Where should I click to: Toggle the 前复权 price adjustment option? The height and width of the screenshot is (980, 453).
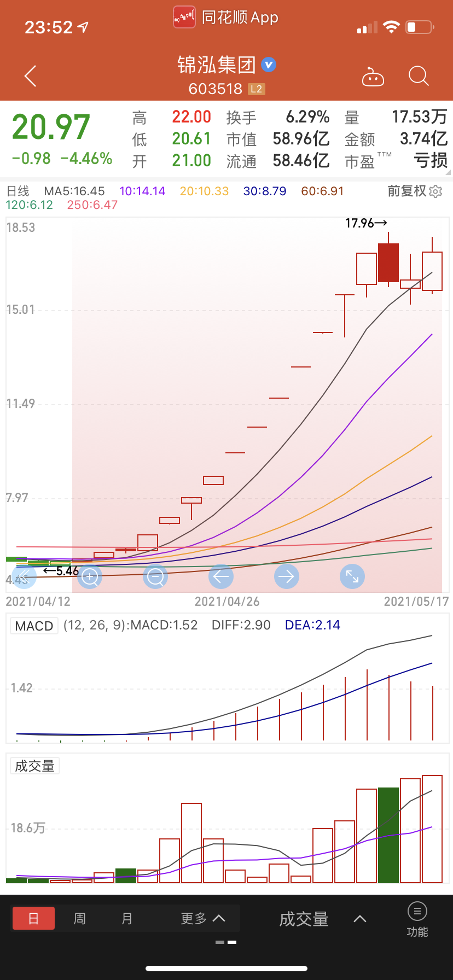[x=406, y=191]
